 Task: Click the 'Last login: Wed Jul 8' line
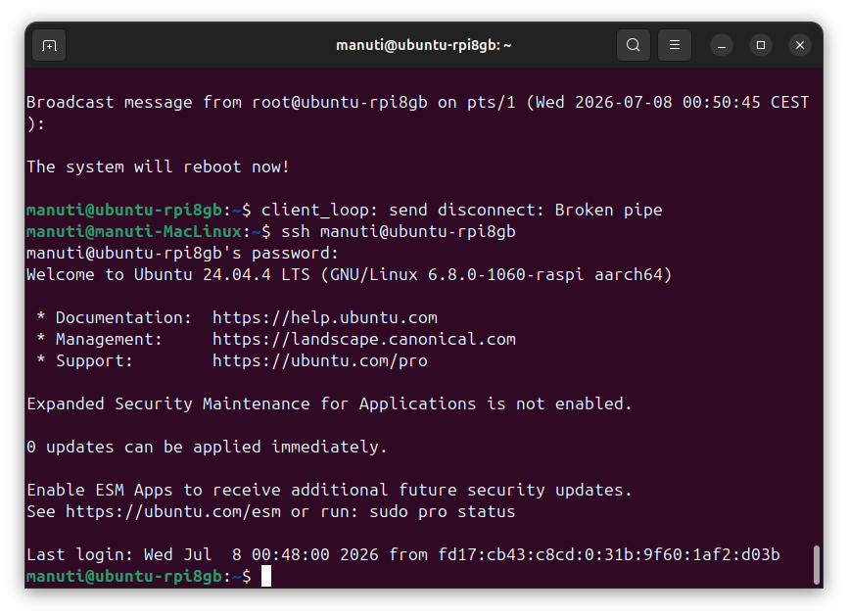pos(402,555)
